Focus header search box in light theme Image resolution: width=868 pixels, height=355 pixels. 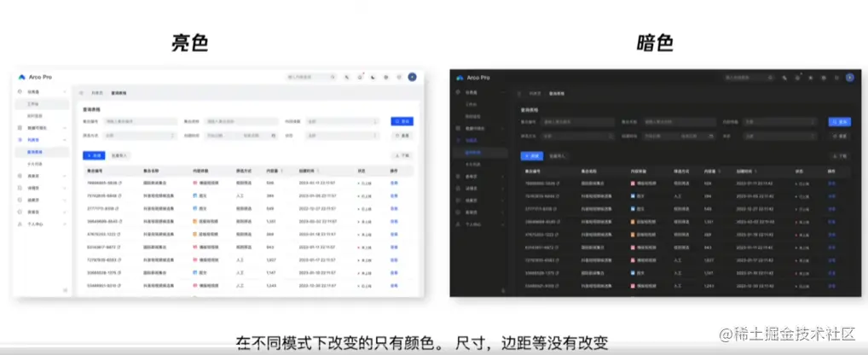311,77
